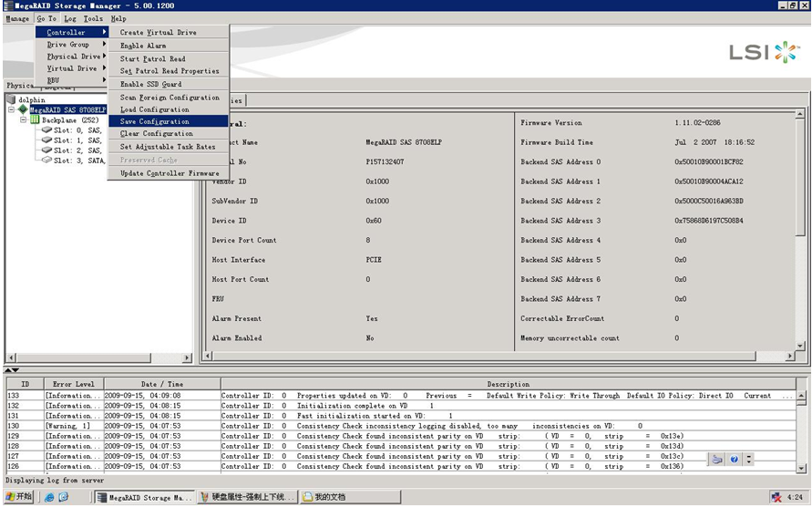Select the Warning log entry 130
The height and width of the screenshot is (508, 812).
tap(68, 426)
